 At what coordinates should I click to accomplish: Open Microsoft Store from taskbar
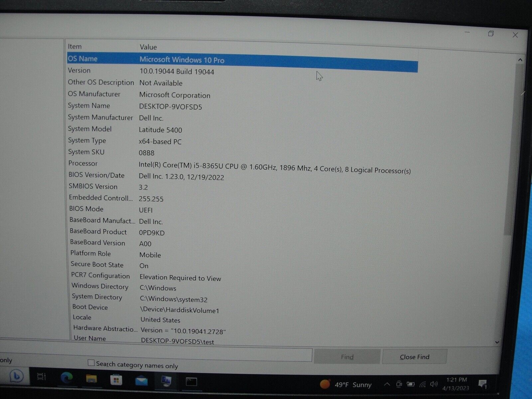116,379
